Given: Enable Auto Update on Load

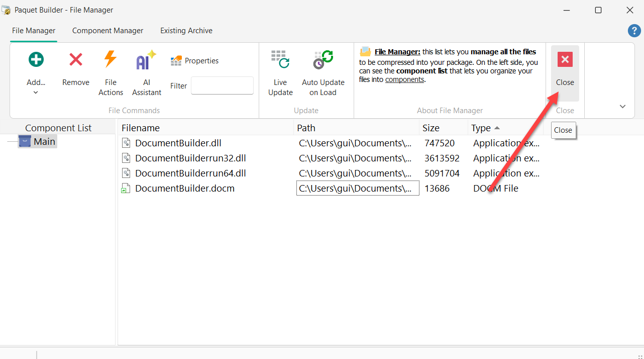Looking at the screenshot, I should coord(323,73).
